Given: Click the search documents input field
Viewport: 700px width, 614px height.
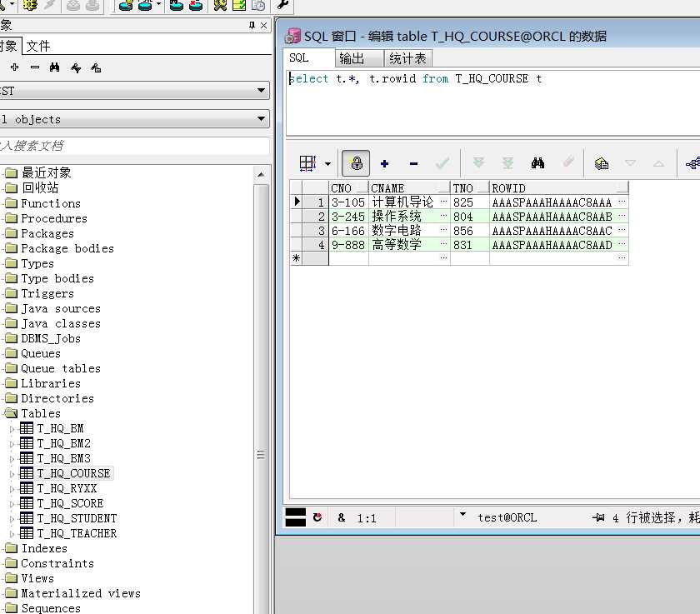Looking at the screenshot, I should (x=134, y=146).
